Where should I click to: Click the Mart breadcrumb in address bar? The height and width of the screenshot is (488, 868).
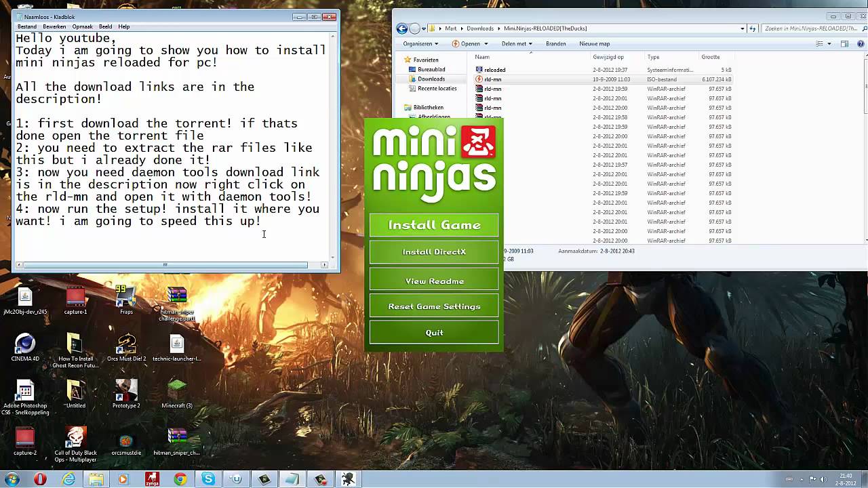(x=451, y=28)
